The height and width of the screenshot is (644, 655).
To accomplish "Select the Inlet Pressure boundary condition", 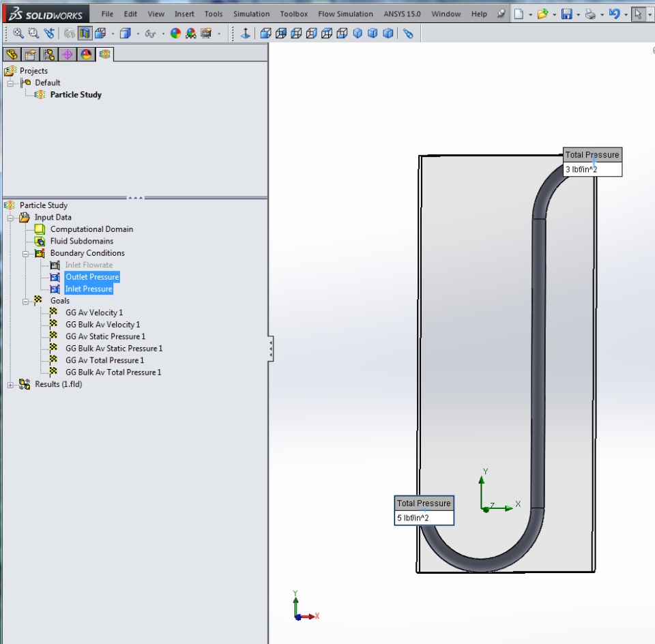I will pyautogui.click(x=89, y=289).
